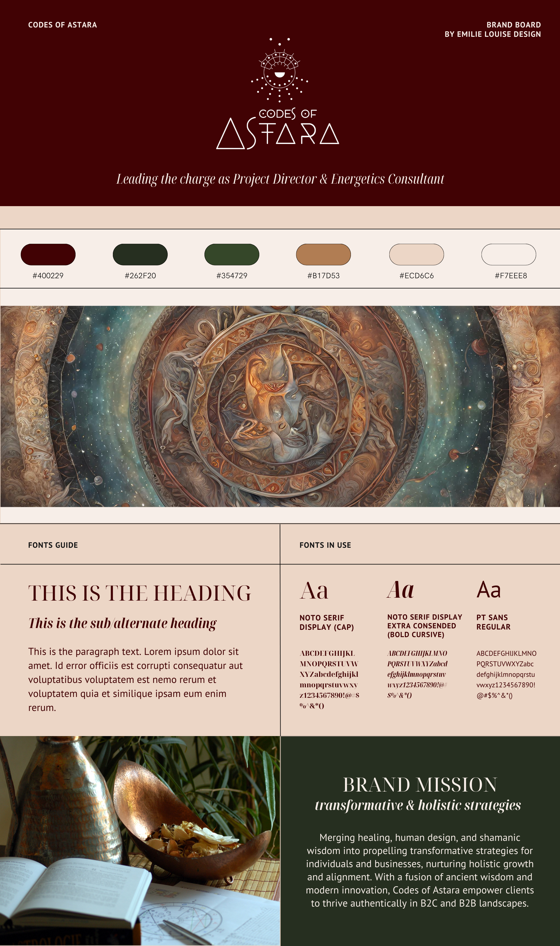Viewport: 560px width, 946px height.
Task: Click the THIS IS THE HEADING text
Action: (140, 593)
